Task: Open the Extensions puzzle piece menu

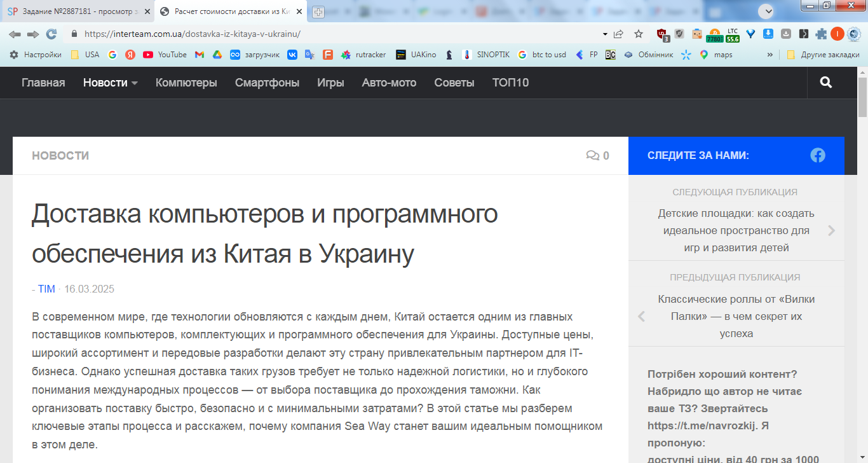Action: 821,34
